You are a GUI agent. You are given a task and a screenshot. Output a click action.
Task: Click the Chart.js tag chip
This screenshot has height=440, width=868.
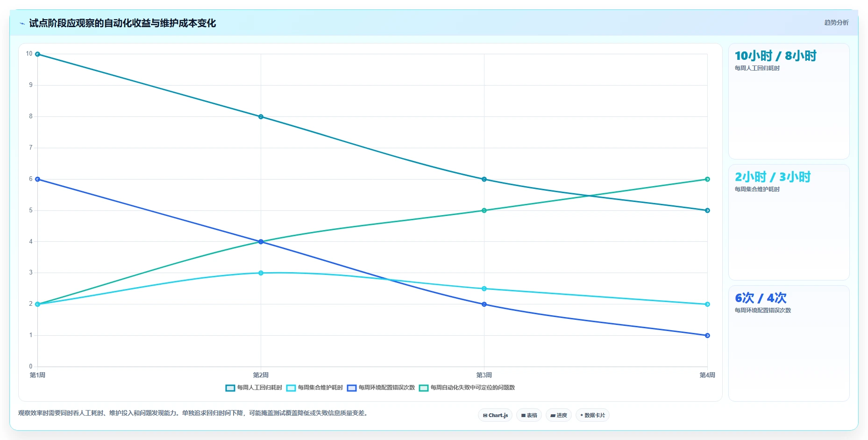coord(495,415)
